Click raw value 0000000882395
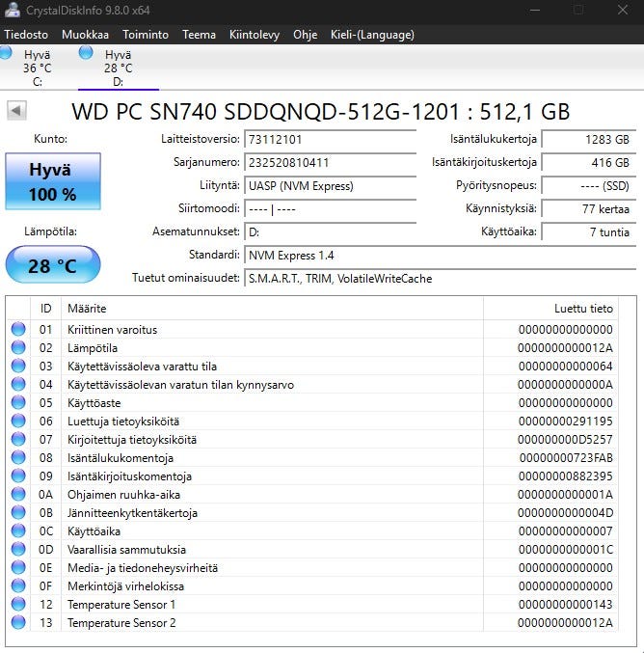This screenshot has width=644, height=653. click(x=565, y=476)
